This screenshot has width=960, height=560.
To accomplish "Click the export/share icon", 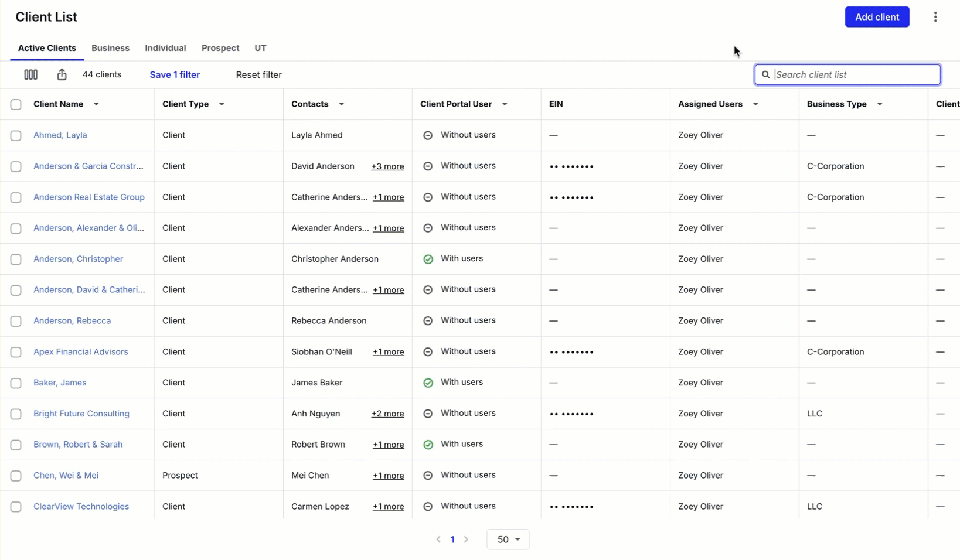I will pos(62,74).
